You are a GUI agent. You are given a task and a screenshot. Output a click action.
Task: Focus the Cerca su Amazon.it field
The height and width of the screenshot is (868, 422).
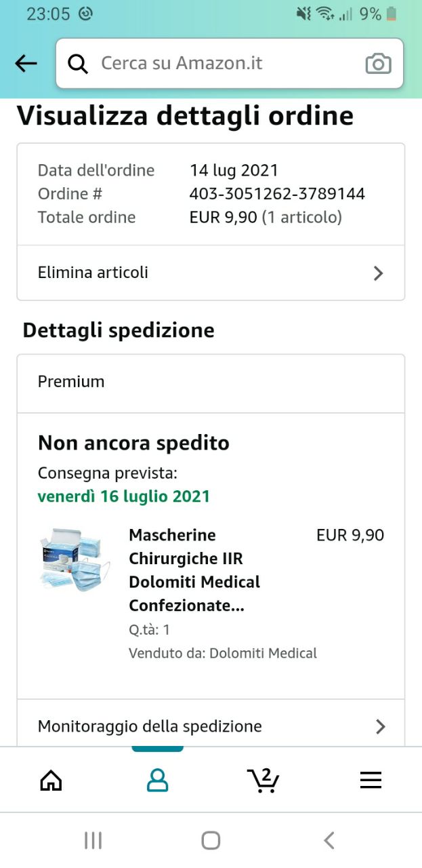click(x=224, y=64)
